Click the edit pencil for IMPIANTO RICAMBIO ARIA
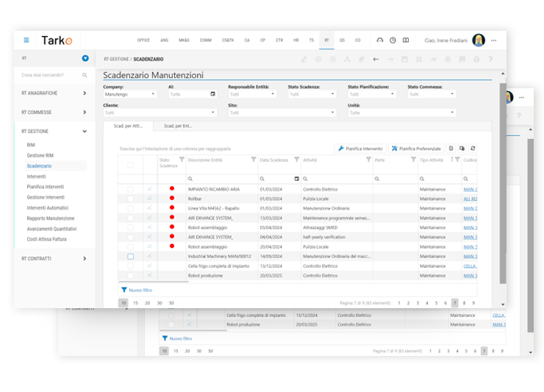This screenshot has width=544, height=392. point(150,189)
